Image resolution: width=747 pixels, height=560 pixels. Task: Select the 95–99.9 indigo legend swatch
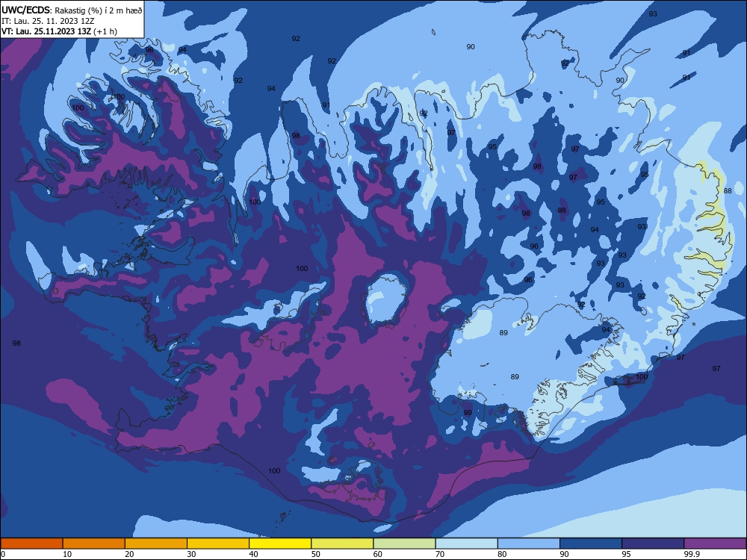(653, 543)
